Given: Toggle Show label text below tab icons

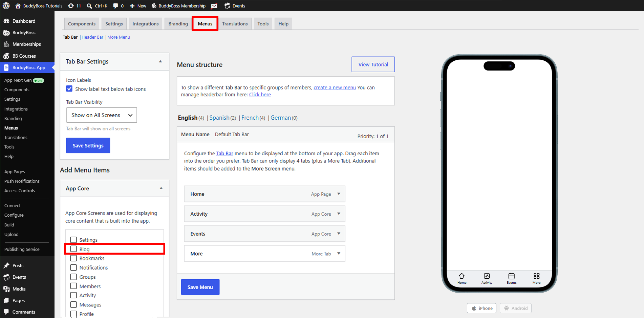Looking at the screenshot, I should tap(69, 89).
